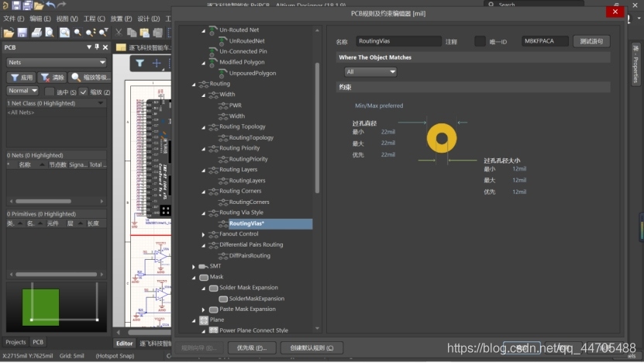Click the Print toolbar icon

(36, 33)
